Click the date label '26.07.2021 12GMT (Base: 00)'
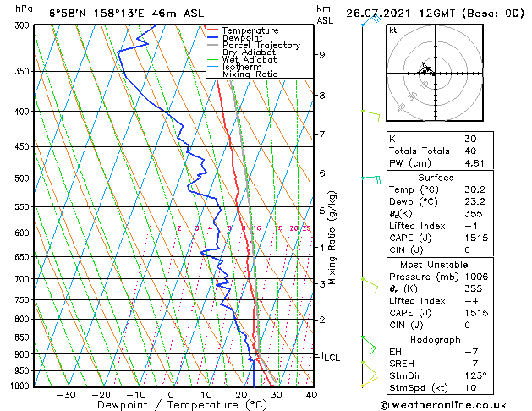The width and height of the screenshot is (532, 411). click(x=435, y=14)
